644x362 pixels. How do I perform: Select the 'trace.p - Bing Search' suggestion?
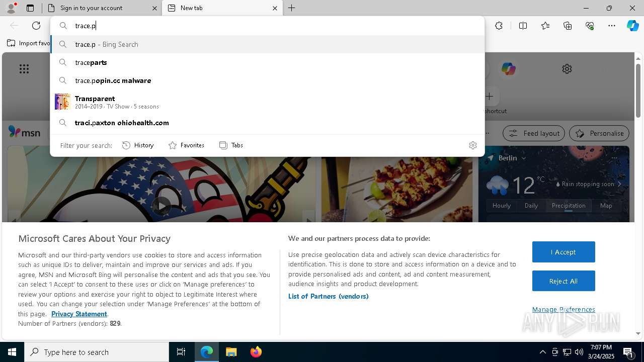(267, 44)
